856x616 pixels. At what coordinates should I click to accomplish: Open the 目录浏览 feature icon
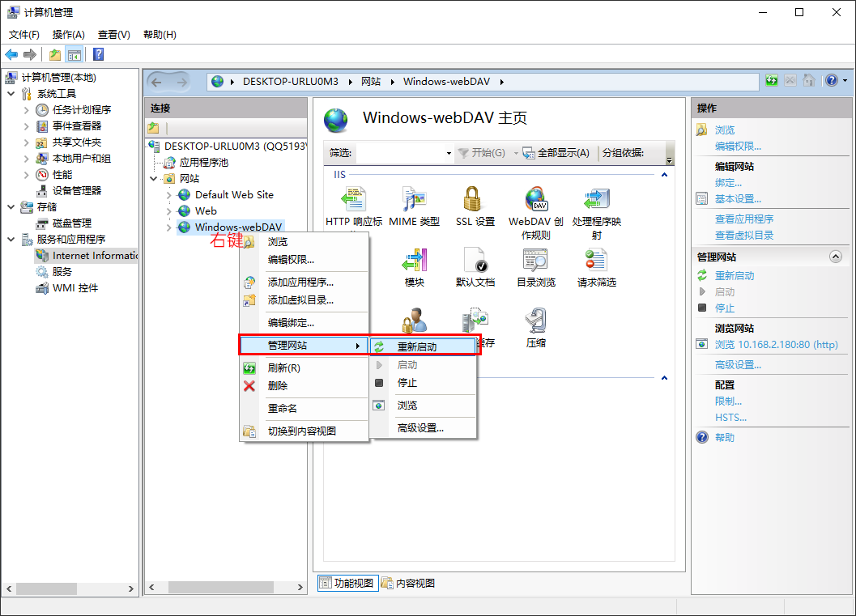536,261
